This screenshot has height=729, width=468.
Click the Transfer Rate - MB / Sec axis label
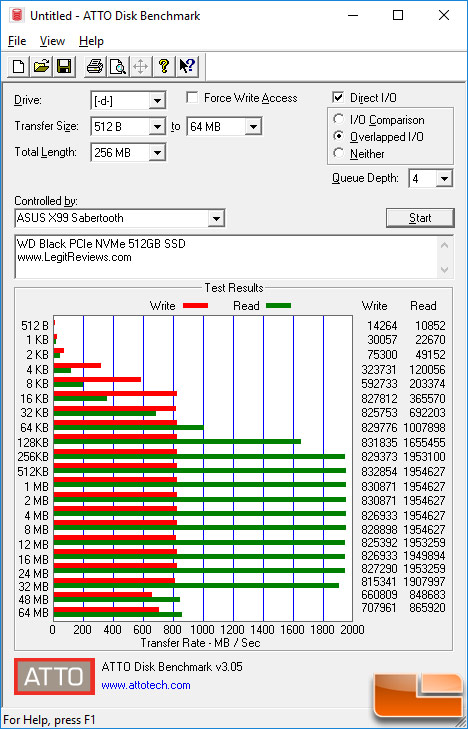(x=200, y=643)
